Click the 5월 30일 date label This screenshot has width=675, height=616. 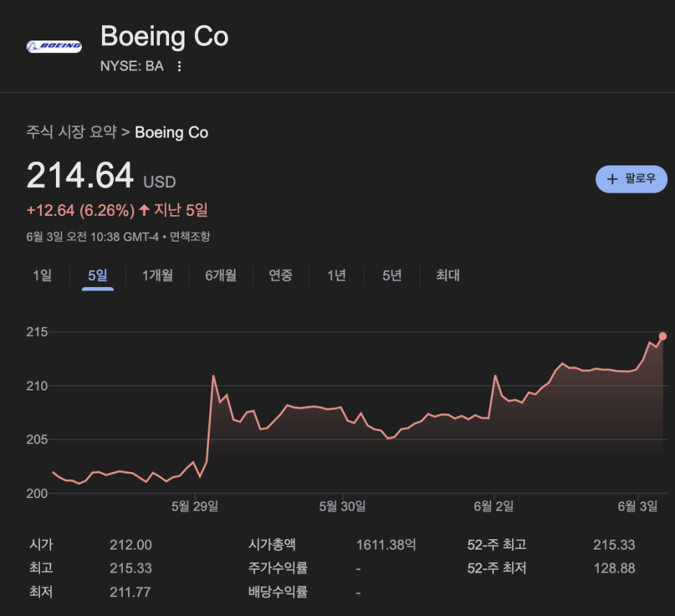[x=342, y=506]
